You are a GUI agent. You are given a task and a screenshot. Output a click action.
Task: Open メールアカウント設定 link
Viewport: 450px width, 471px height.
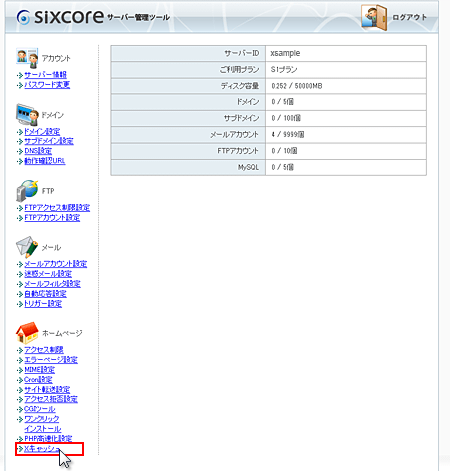click(x=56, y=264)
